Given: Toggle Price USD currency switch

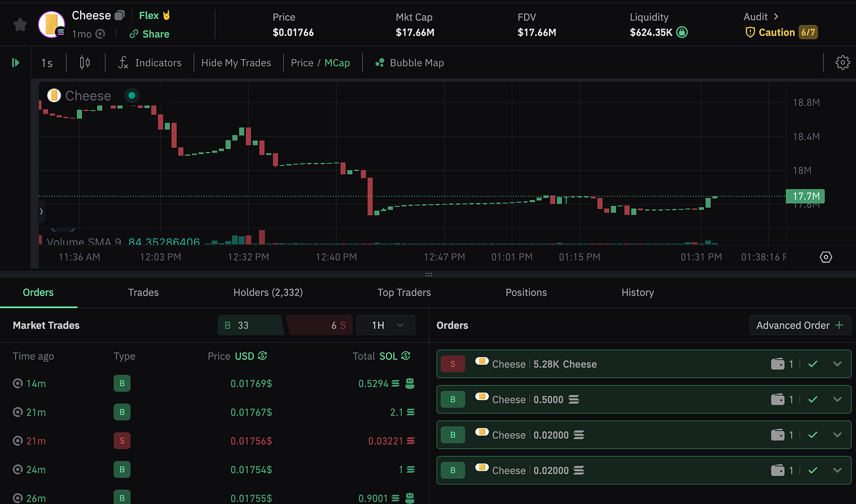Looking at the screenshot, I should 262,356.
